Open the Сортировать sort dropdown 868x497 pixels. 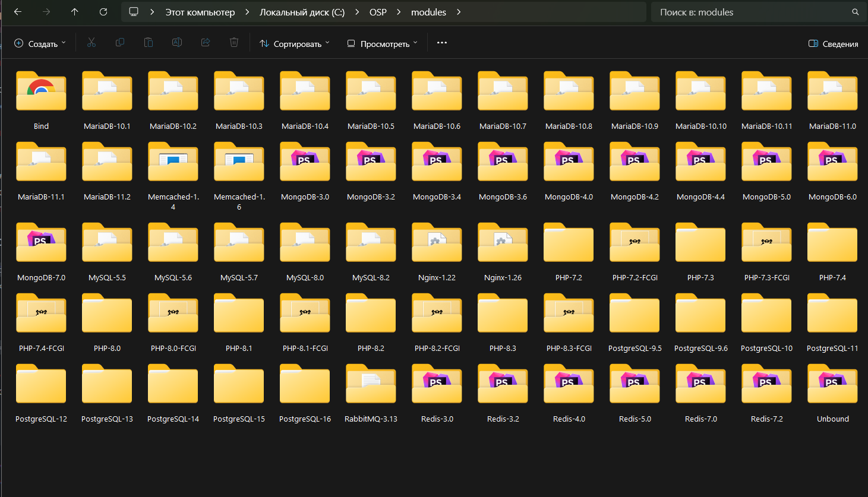(295, 43)
